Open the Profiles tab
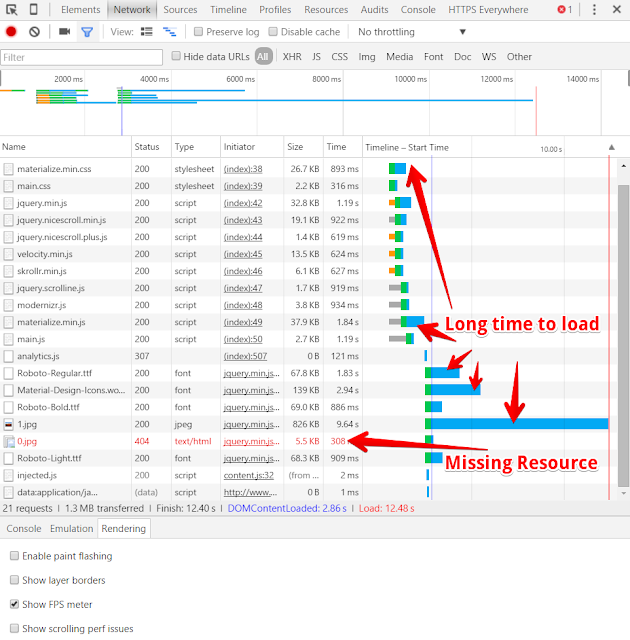The image size is (630, 640). coord(275,9)
